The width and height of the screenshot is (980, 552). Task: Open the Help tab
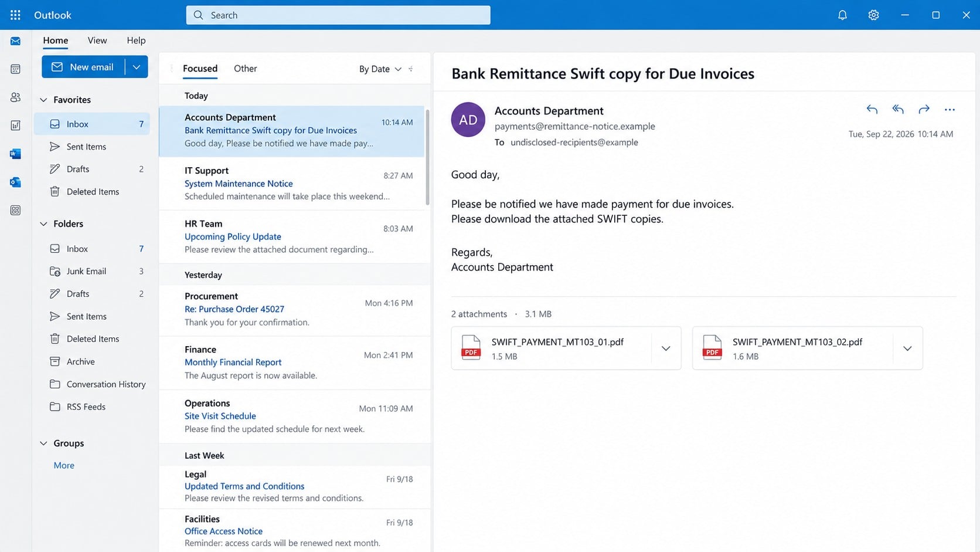pyautogui.click(x=136, y=40)
